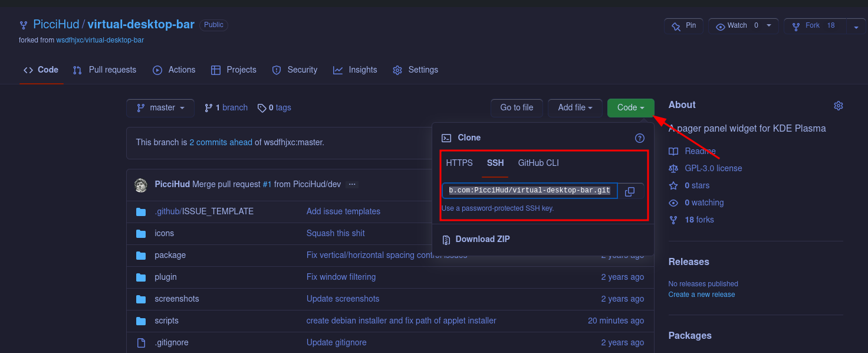Open commit 'create debian installer and fix path'

(401, 321)
